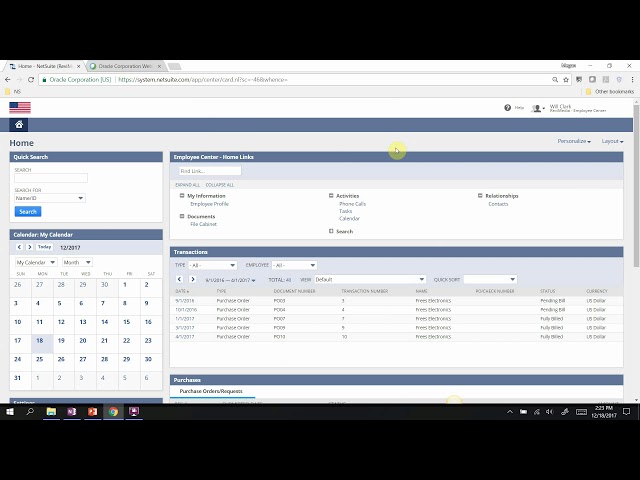
Task: Open Windows Start menu
Action: click(10, 412)
